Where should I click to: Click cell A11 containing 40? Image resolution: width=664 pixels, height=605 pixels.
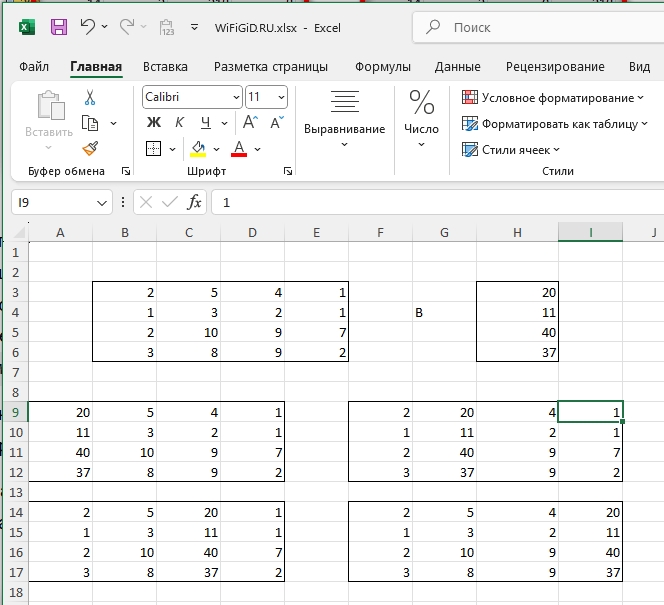pyautogui.click(x=60, y=452)
